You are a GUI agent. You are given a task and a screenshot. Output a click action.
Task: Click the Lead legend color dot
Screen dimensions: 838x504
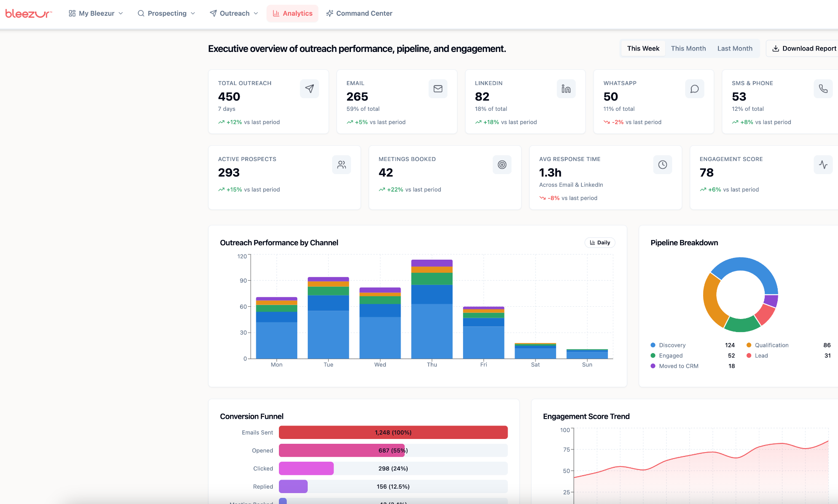click(749, 356)
